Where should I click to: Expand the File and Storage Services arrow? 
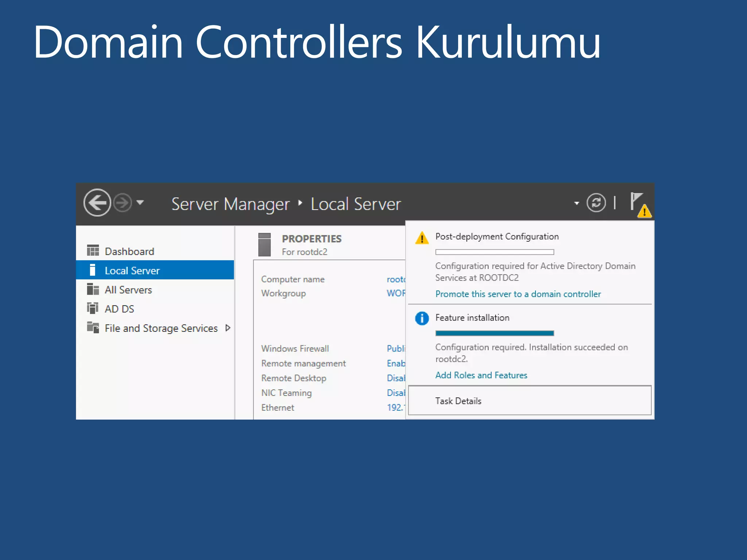[x=228, y=328]
